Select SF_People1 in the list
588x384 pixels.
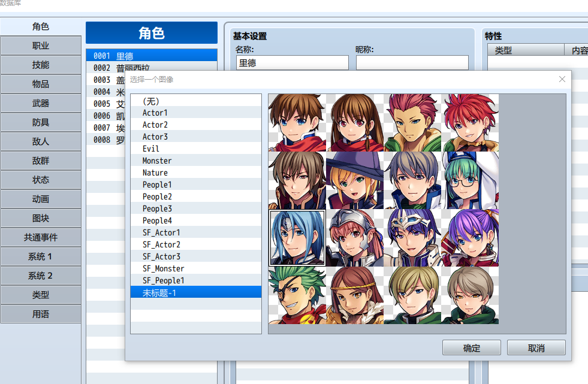pos(196,280)
